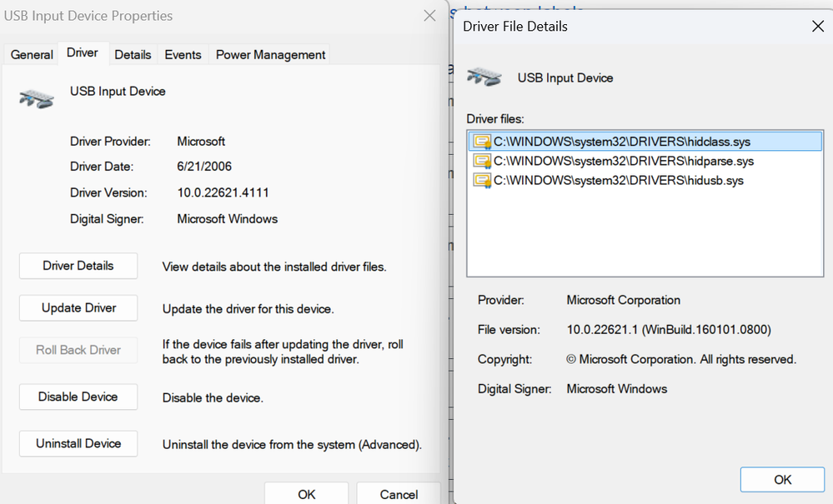This screenshot has width=833, height=504.
Task: Click the Copyright value text
Action: [681, 359]
